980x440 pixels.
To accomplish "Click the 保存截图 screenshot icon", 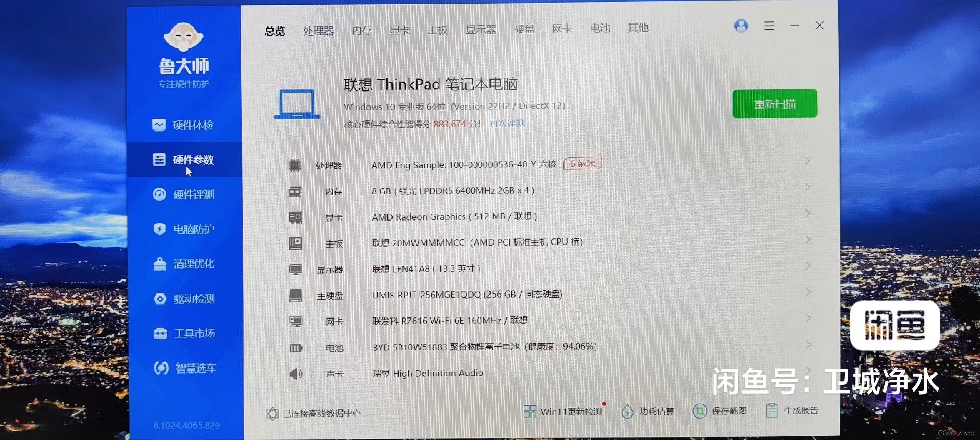I will [699, 411].
